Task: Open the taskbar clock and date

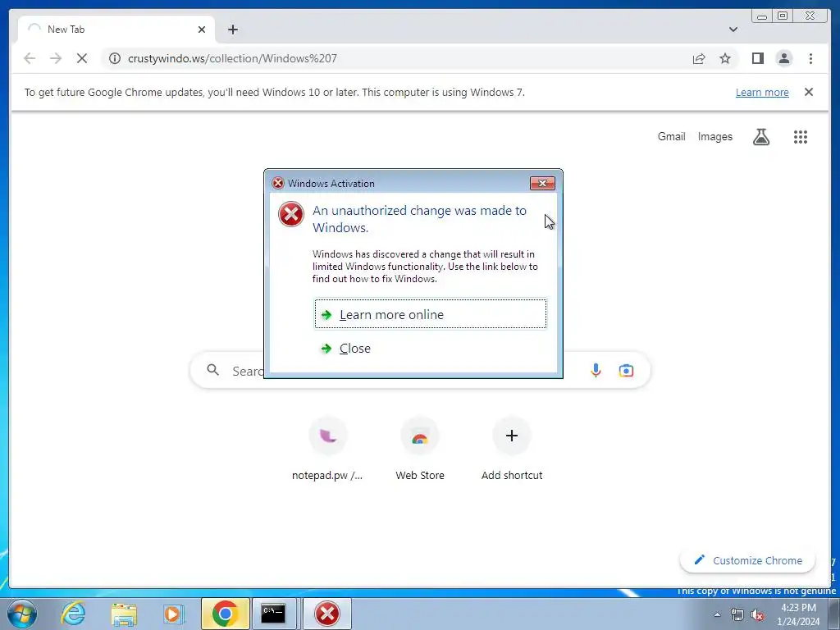Action: [x=798, y=614]
